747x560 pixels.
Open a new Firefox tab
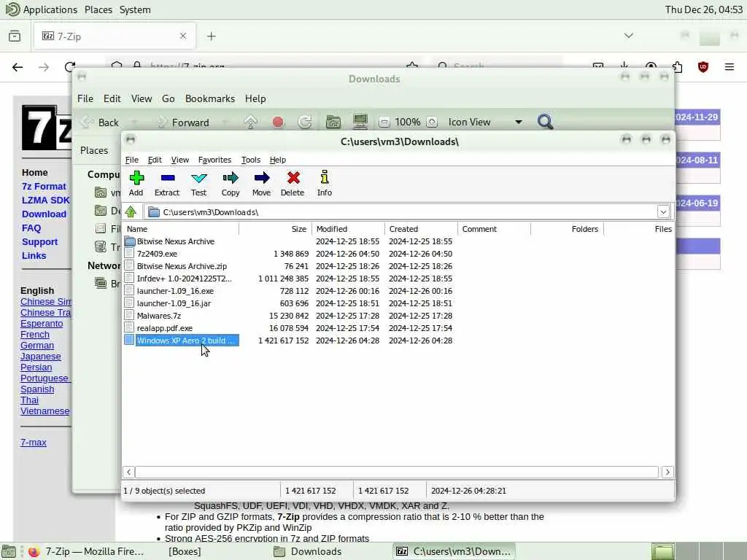coord(212,36)
